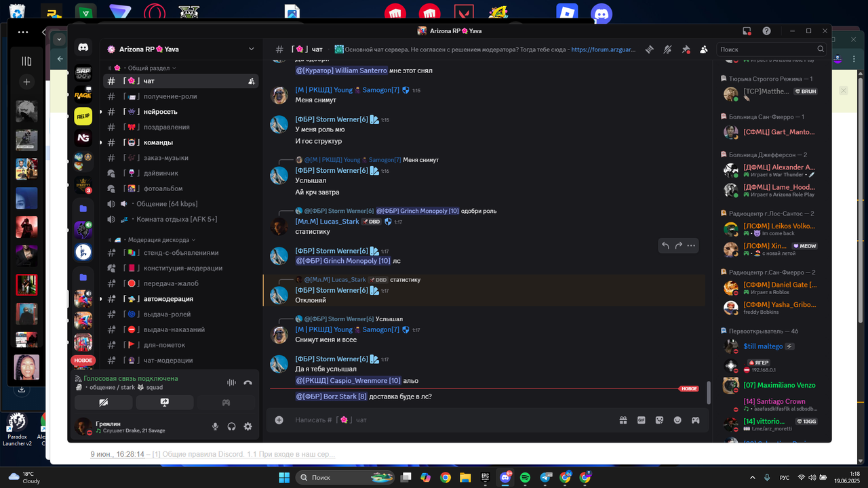Open Discord direct messages home icon
This screenshot has height=488, width=868.
point(83,48)
